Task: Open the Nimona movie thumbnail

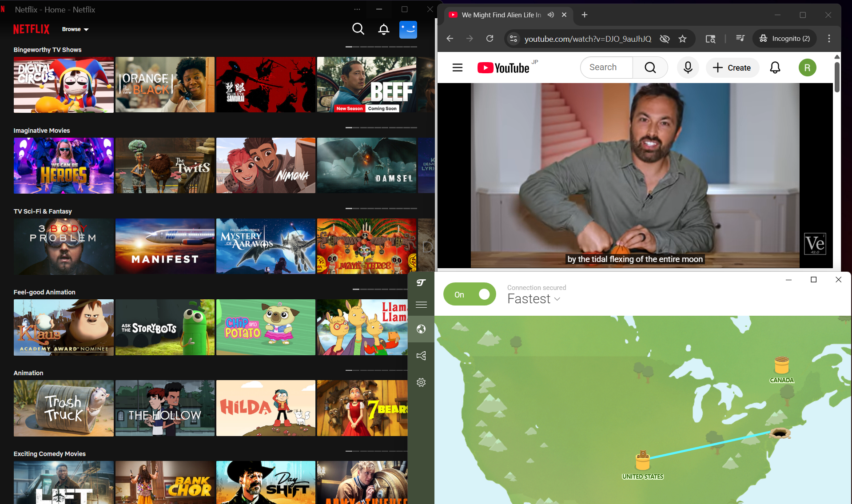Action: (266, 165)
